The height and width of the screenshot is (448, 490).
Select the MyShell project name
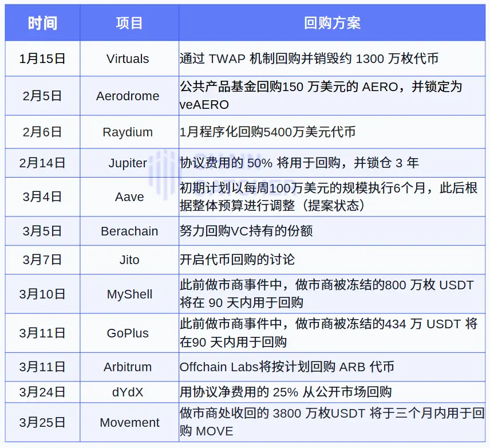coord(128,293)
